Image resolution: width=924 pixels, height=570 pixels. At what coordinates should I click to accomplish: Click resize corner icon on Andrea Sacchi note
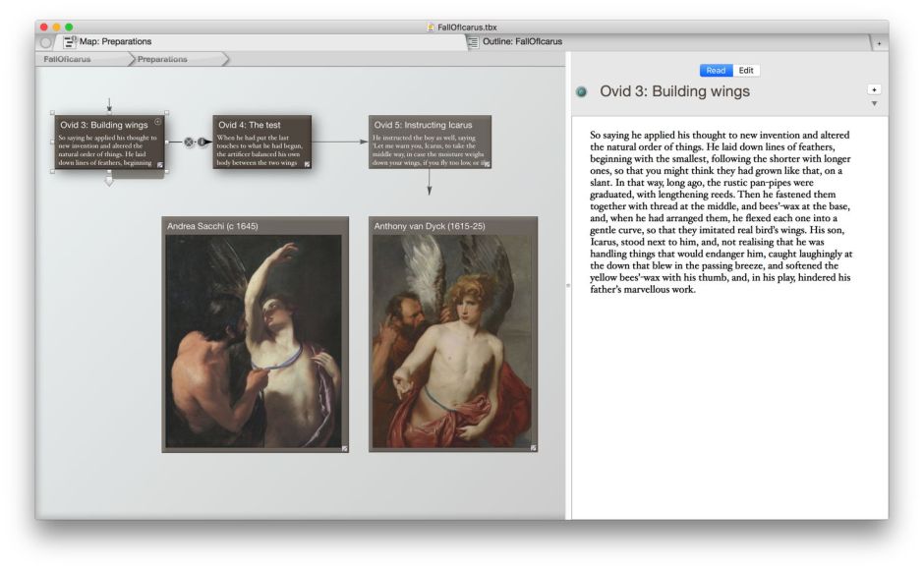[344, 448]
